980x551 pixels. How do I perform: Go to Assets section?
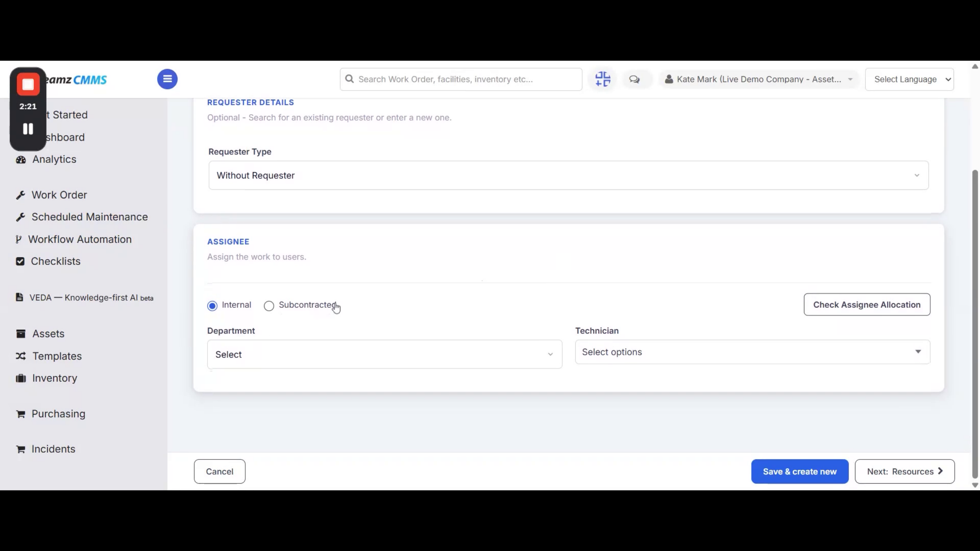[x=48, y=333]
